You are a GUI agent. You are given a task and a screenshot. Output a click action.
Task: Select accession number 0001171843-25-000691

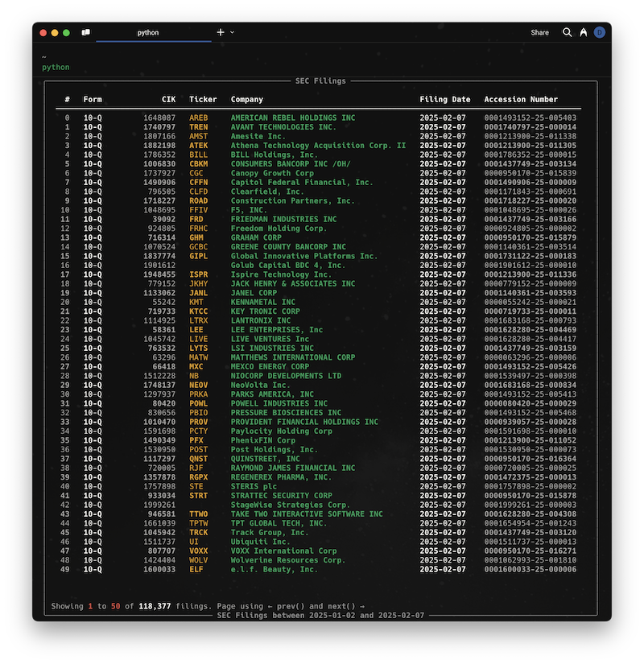click(x=530, y=192)
